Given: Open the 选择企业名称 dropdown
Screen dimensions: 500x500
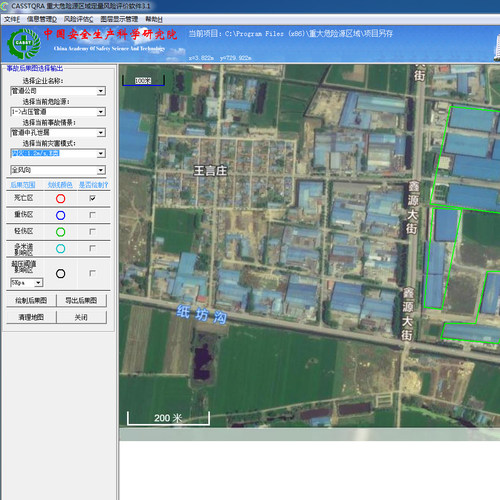Looking at the screenshot, I should [x=101, y=91].
